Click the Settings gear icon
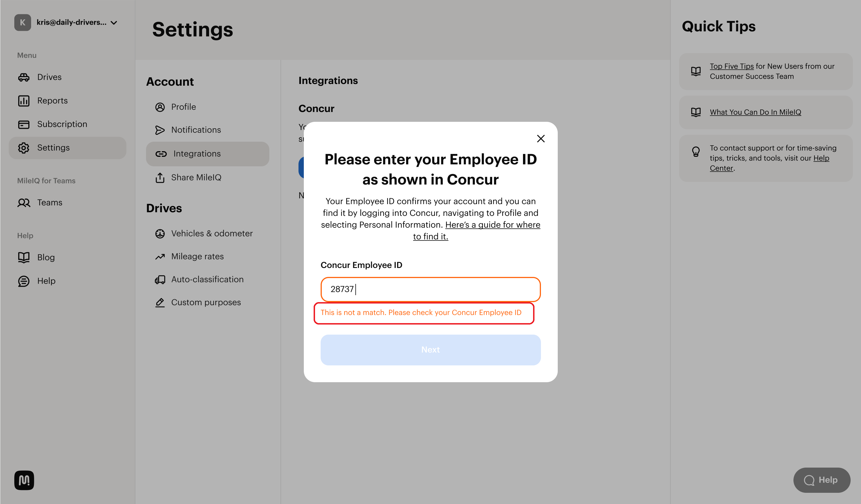Image resolution: width=861 pixels, height=504 pixels. click(x=24, y=148)
